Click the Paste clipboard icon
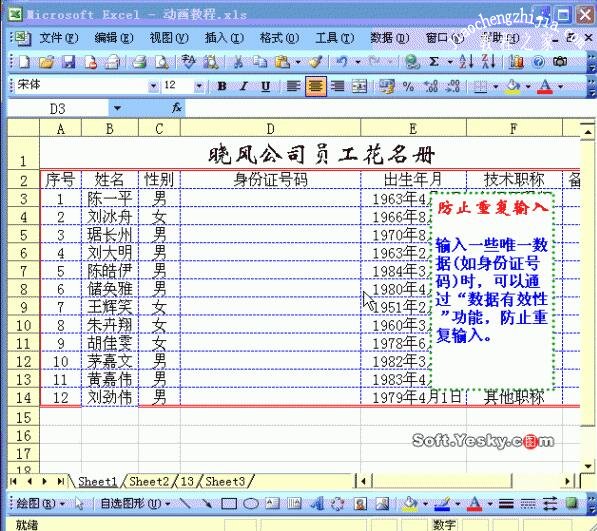This screenshot has height=531, width=597. coord(282,62)
